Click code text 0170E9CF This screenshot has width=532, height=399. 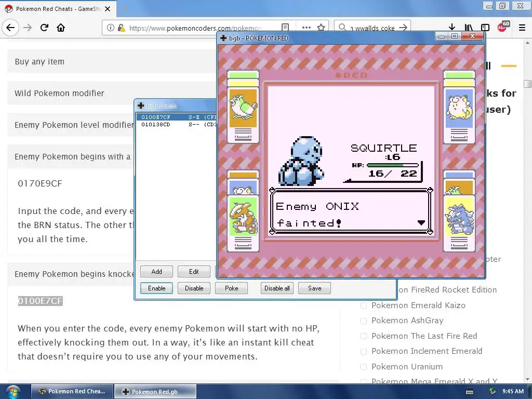coord(40,183)
